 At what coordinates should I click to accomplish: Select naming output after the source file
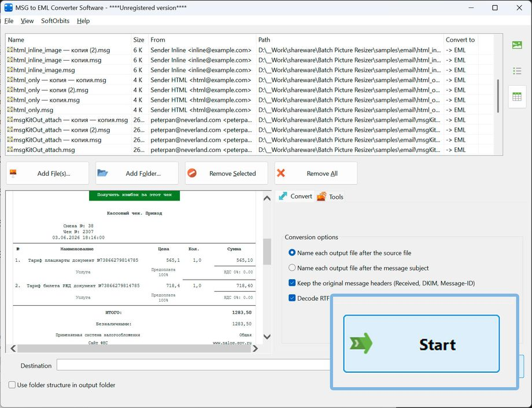click(x=292, y=253)
